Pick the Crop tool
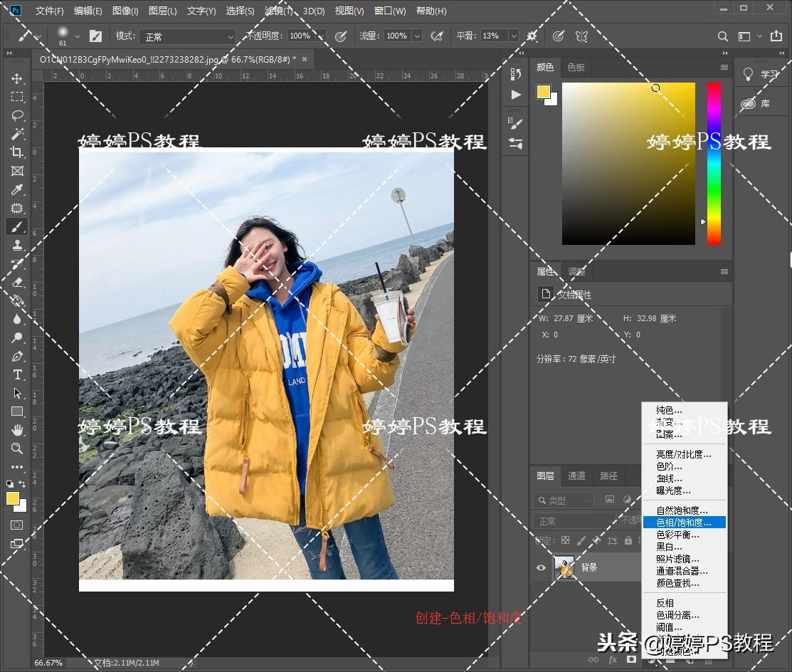The height and width of the screenshot is (672, 792). 17,152
